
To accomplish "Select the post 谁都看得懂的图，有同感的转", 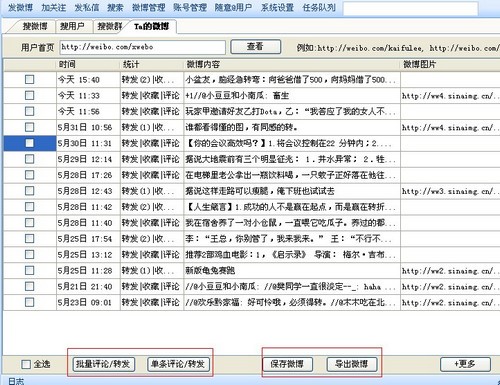I will (x=292, y=127).
